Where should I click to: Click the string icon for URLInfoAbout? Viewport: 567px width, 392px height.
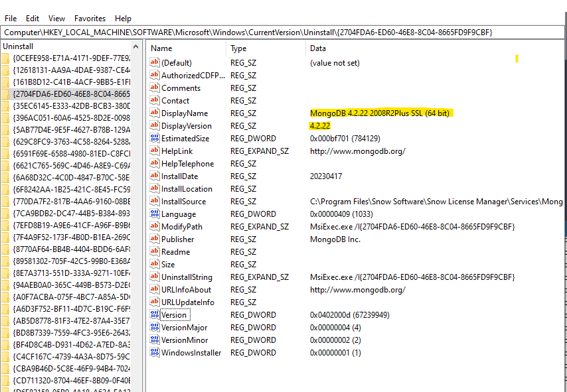pos(155,289)
